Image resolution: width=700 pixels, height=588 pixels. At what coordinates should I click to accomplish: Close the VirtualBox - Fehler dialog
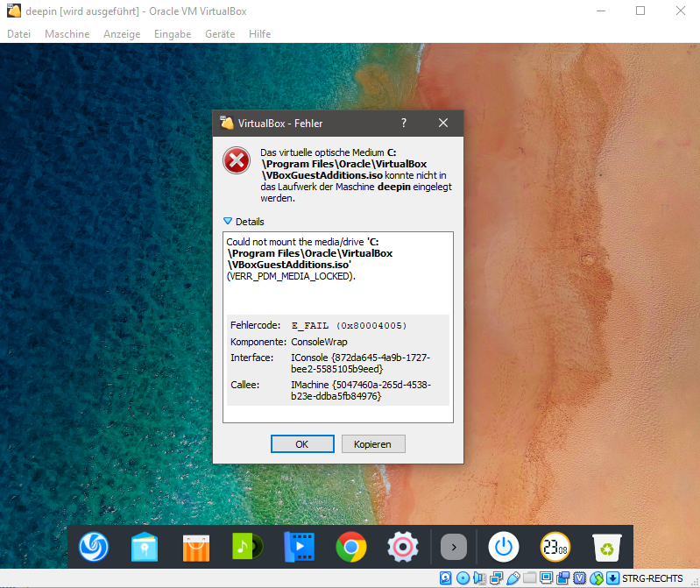[x=442, y=123]
